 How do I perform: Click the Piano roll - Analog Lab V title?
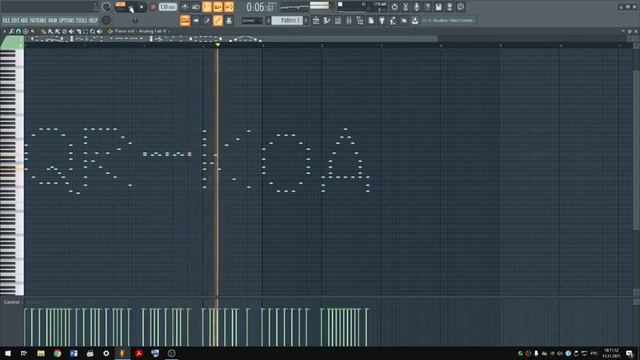[141, 31]
